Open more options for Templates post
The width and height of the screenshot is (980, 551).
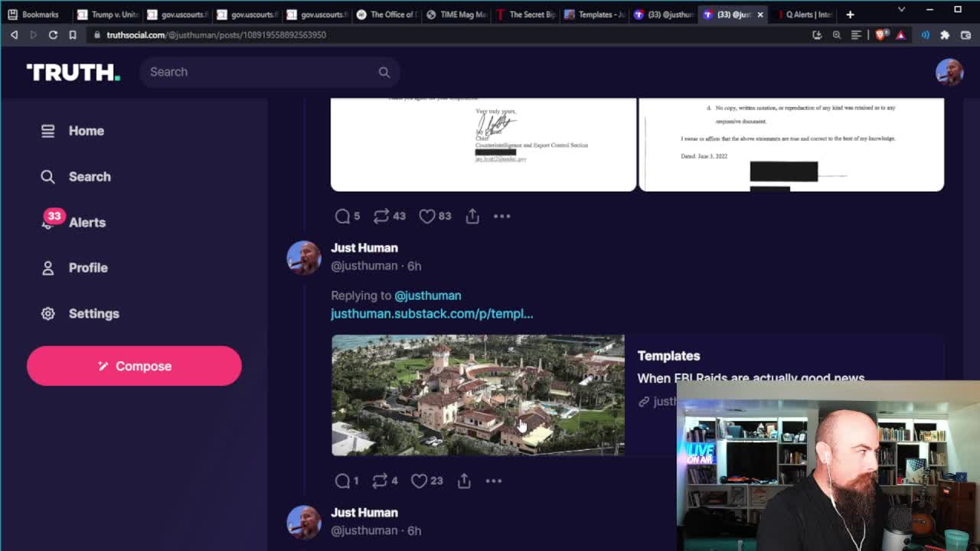(494, 481)
